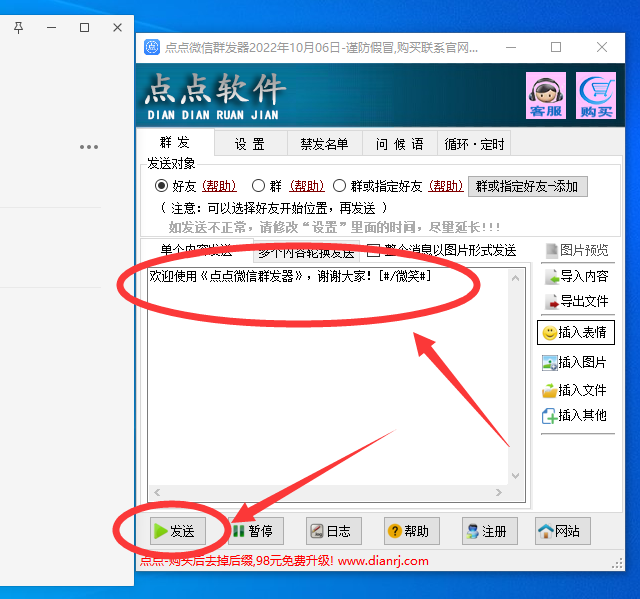Image resolution: width=640 pixels, height=599 pixels.
Task: Open the three-dot menu in left window
Action: tap(89, 147)
